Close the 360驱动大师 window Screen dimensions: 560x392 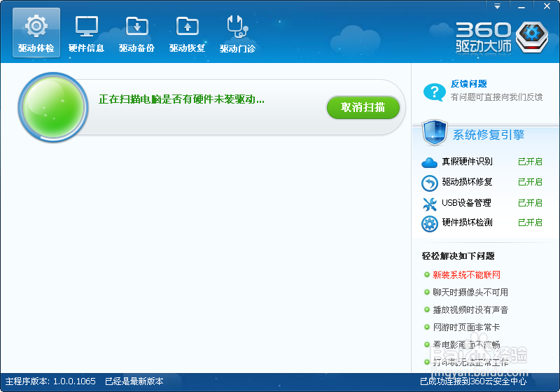pos(547,6)
